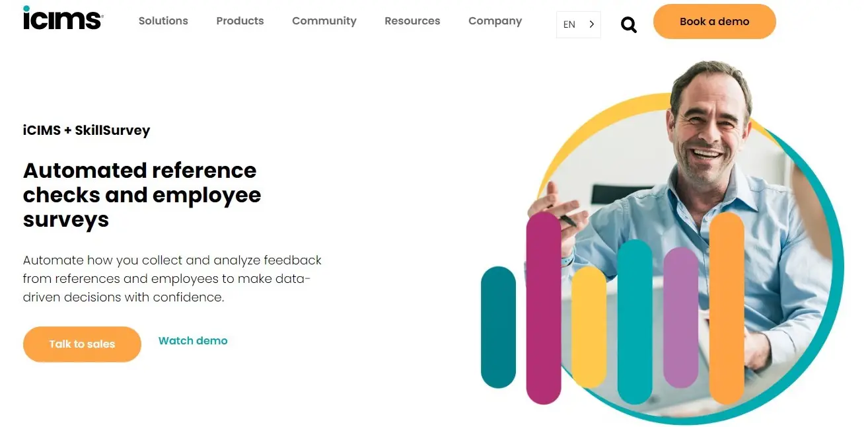Click the chevron in the EN selector

click(591, 24)
